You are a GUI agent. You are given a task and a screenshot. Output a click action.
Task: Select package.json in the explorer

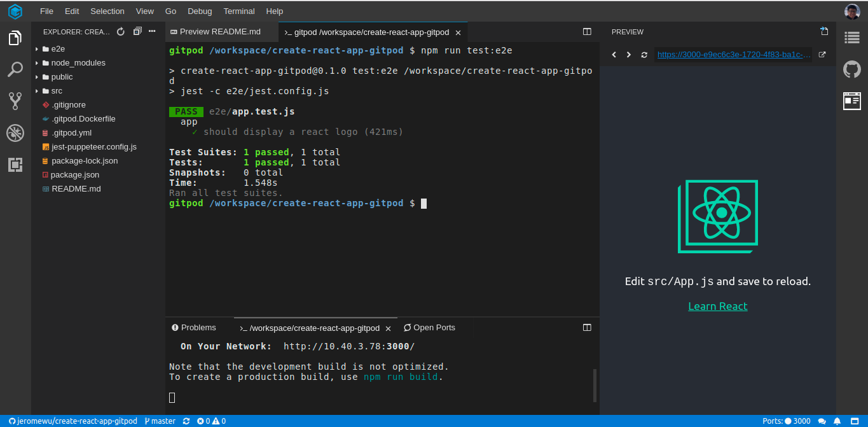tap(75, 174)
